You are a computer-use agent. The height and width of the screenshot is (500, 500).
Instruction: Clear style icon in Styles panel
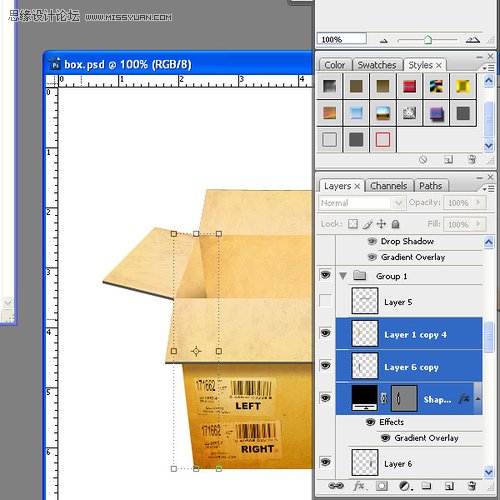coord(423,160)
